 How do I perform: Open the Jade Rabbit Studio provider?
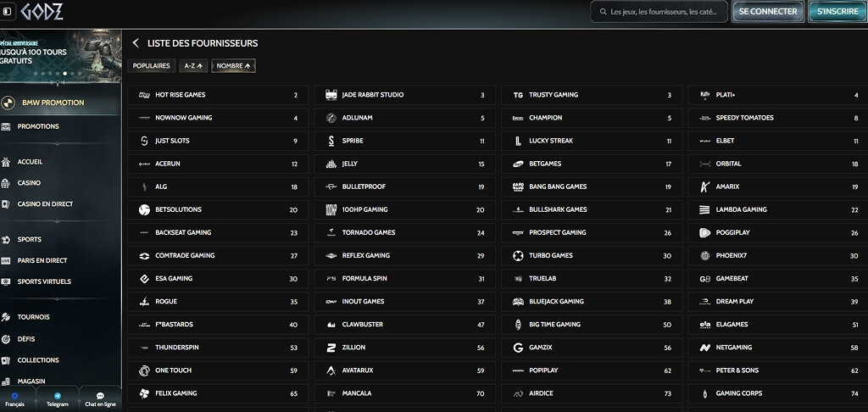[x=404, y=95]
